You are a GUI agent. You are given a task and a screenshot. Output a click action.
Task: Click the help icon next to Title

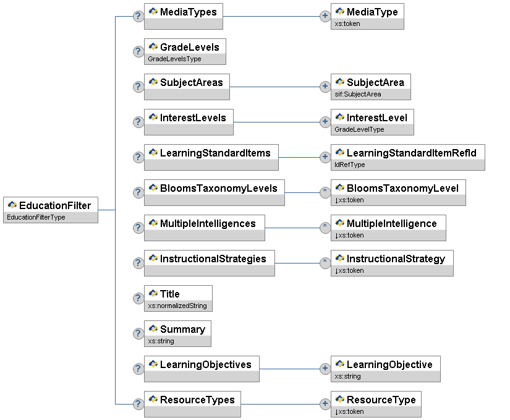click(x=138, y=298)
